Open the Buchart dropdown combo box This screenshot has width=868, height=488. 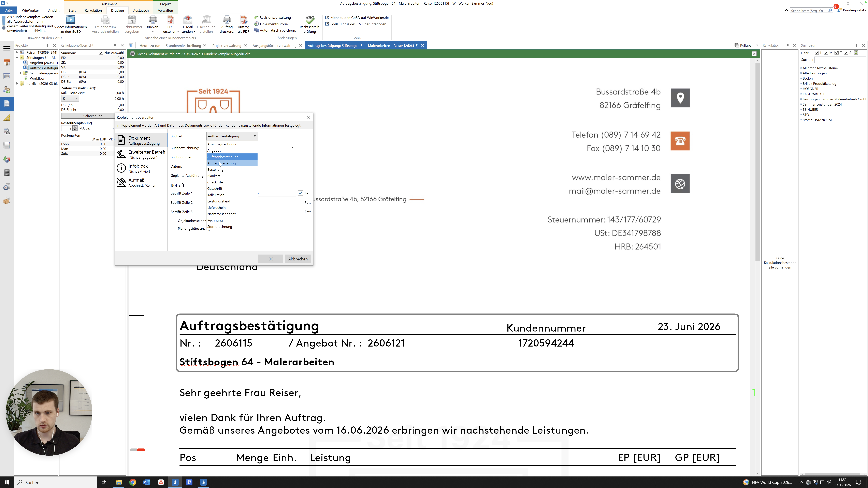(x=232, y=136)
